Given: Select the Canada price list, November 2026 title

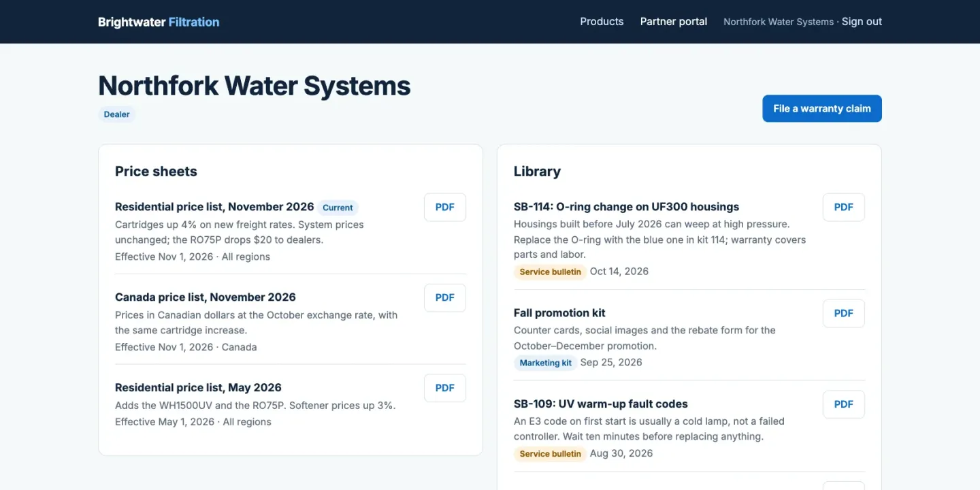Looking at the screenshot, I should pos(206,297).
